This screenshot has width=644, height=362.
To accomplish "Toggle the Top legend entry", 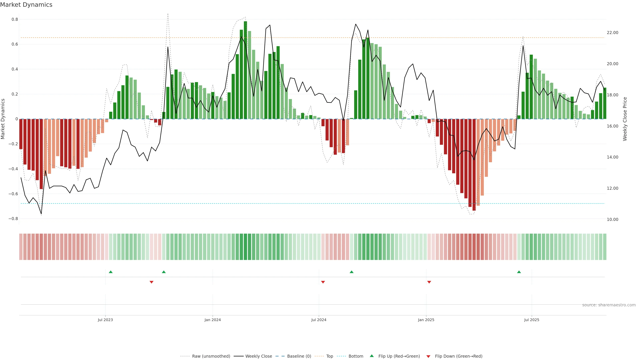I will pyautogui.click(x=330, y=356).
